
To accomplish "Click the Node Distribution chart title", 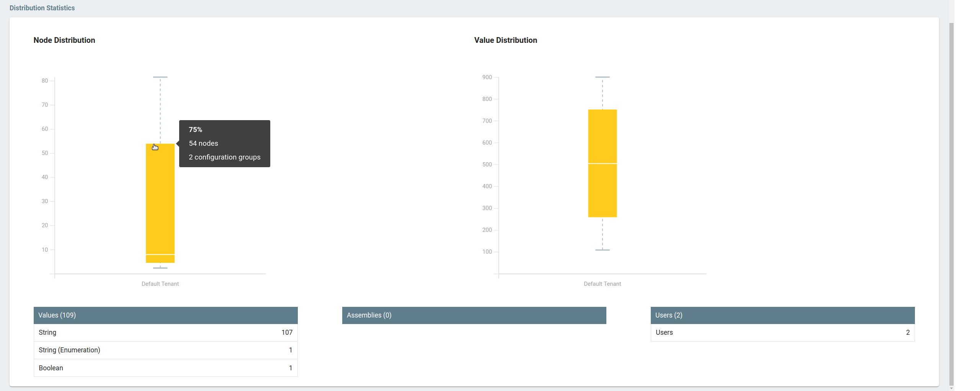I will click(64, 40).
